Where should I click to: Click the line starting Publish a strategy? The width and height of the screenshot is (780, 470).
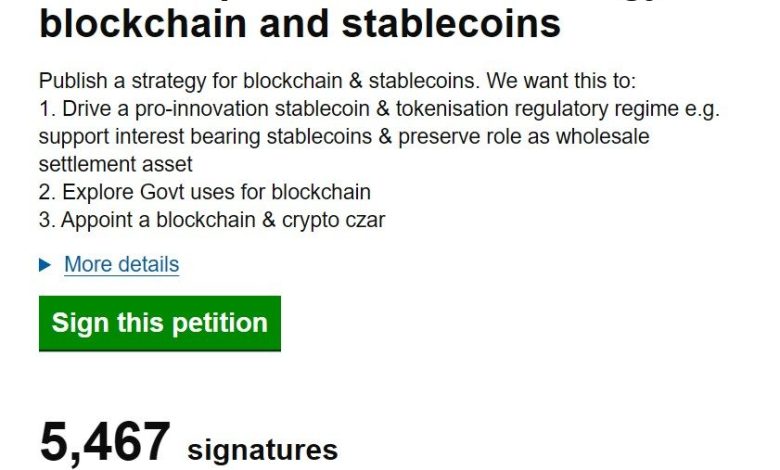click(x=337, y=81)
